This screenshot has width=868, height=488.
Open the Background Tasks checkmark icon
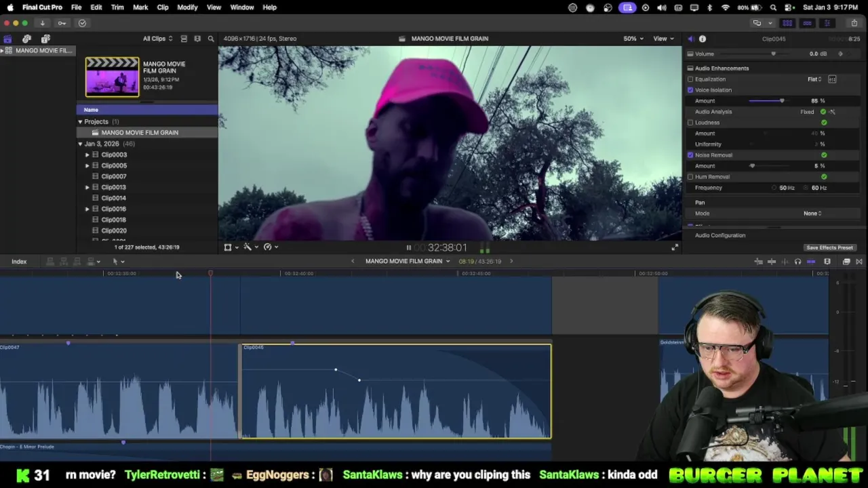(x=82, y=23)
